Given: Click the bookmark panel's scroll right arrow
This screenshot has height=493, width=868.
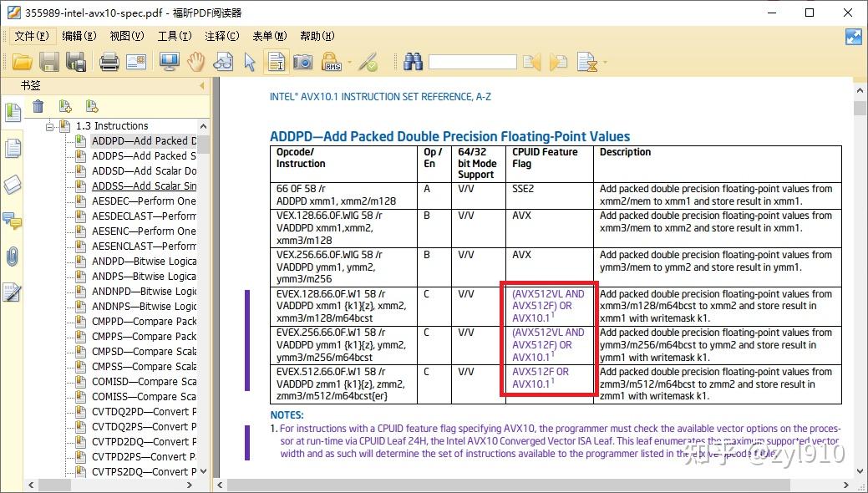Looking at the screenshot, I should click(x=190, y=485).
